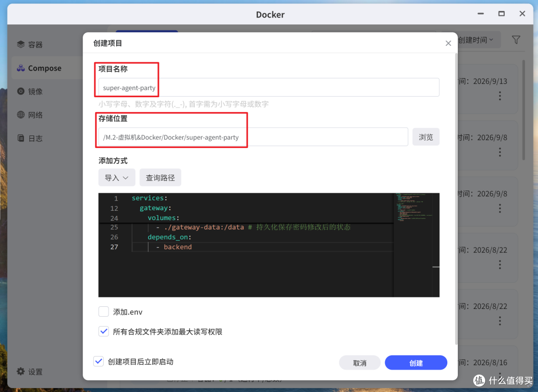Click the 创建 create button
This screenshot has height=392, width=538.
[x=416, y=363]
